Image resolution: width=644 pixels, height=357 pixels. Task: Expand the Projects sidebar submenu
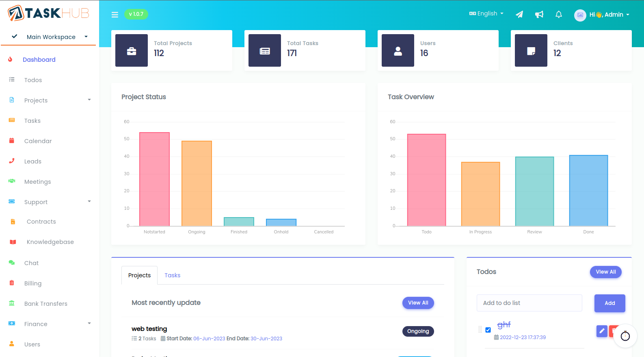(x=50, y=100)
